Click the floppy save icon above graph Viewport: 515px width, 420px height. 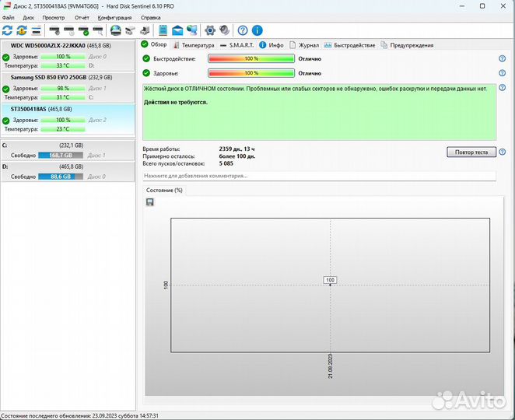pyautogui.click(x=149, y=202)
